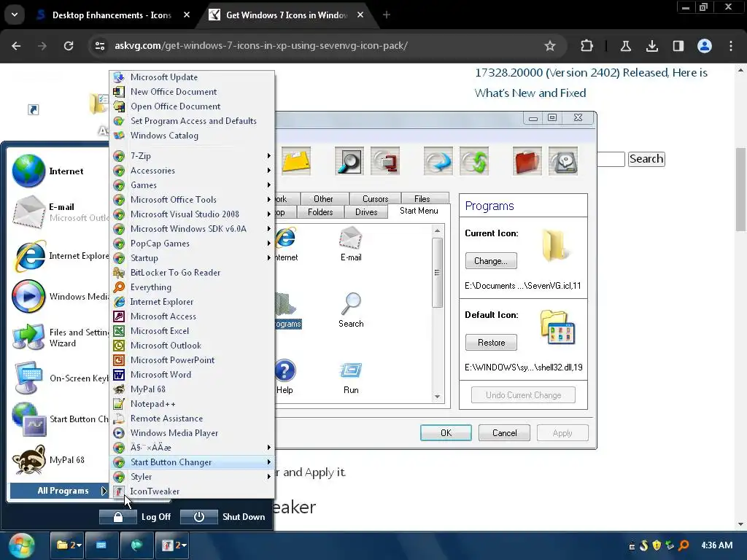Viewport: 747px width, 560px height.
Task: Expand Microsoft Office Tools submenu
Action: [193, 200]
